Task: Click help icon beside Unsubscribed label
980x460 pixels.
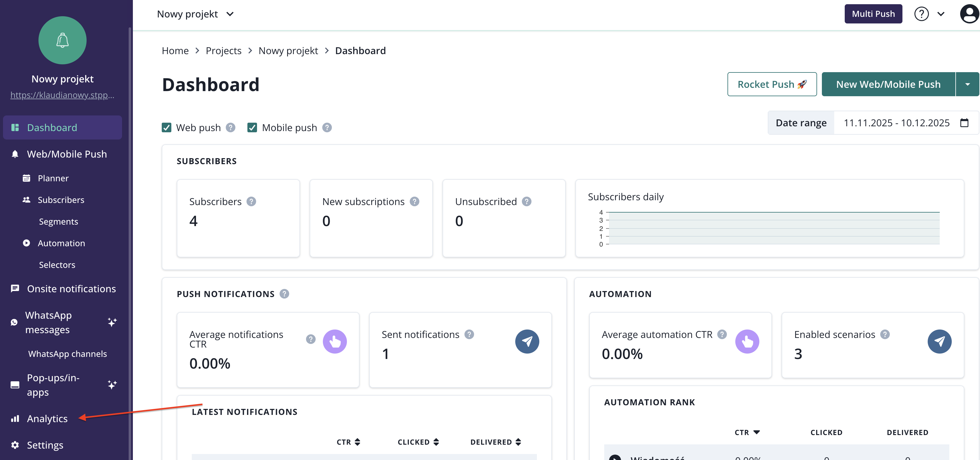Action: pos(526,201)
